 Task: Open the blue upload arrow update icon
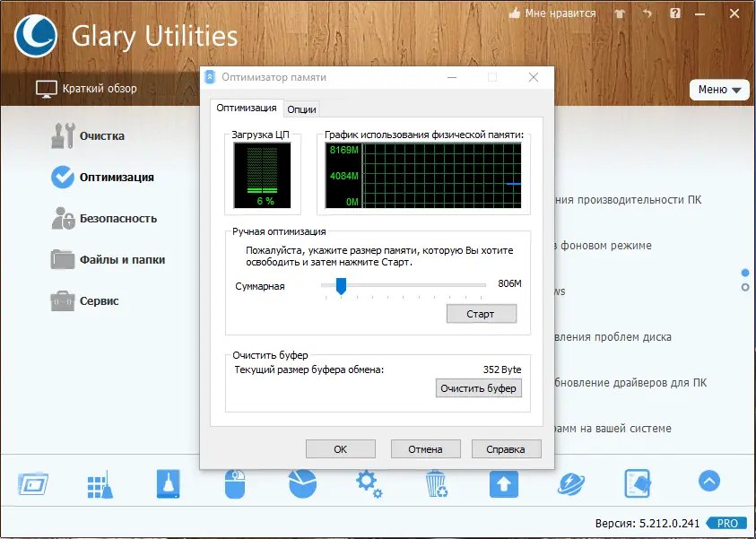click(503, 482)
